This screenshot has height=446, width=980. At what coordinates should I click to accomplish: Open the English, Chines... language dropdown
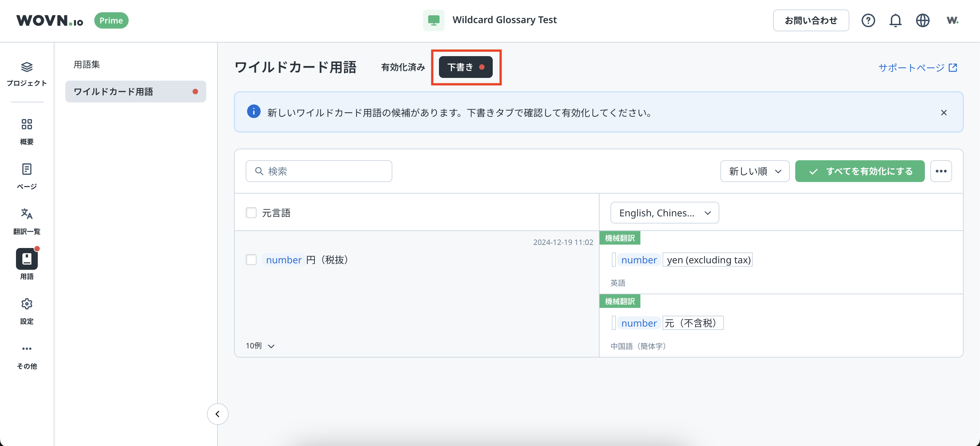pyautogui.click(x=664, y=213)
